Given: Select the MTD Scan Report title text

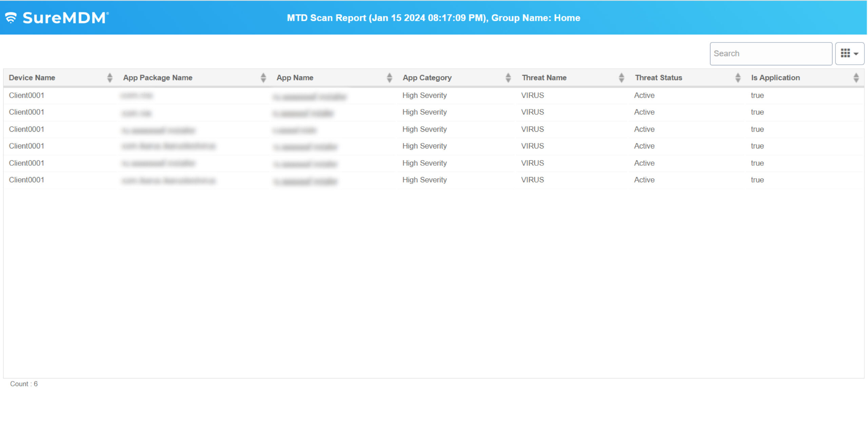Looking at the screenshot, I should coord(434,18).
